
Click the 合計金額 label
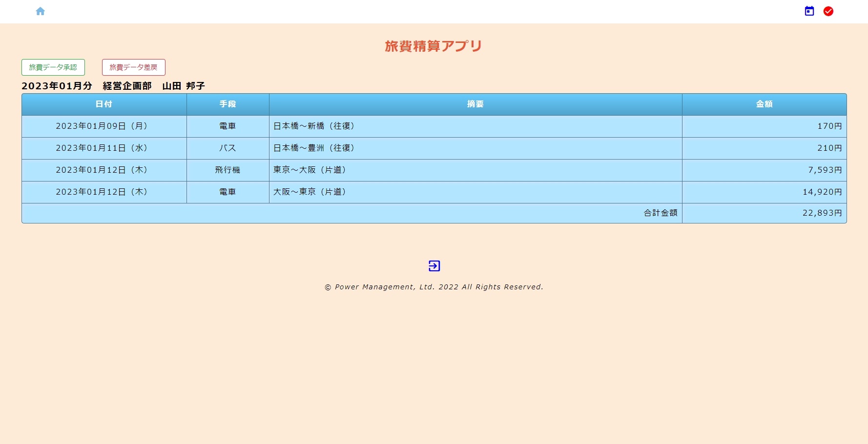(661, 213)
